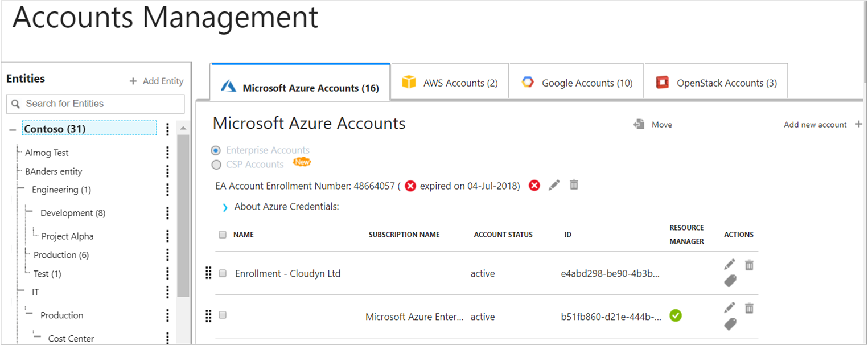
Task: Edit Enrollment - Cloudyn Ltd account
Action: coord(730,265)
